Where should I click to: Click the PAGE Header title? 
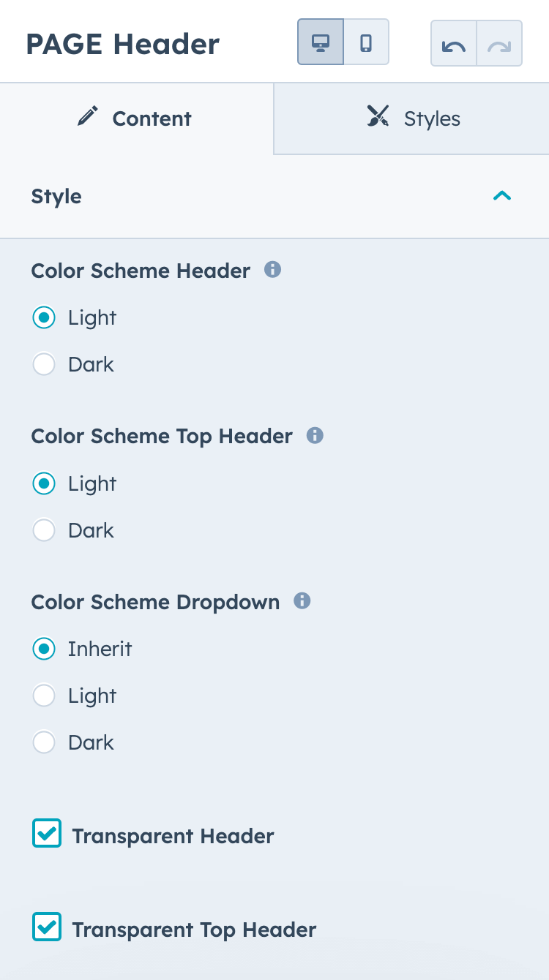pyautogui.click(x=122, y=44)
